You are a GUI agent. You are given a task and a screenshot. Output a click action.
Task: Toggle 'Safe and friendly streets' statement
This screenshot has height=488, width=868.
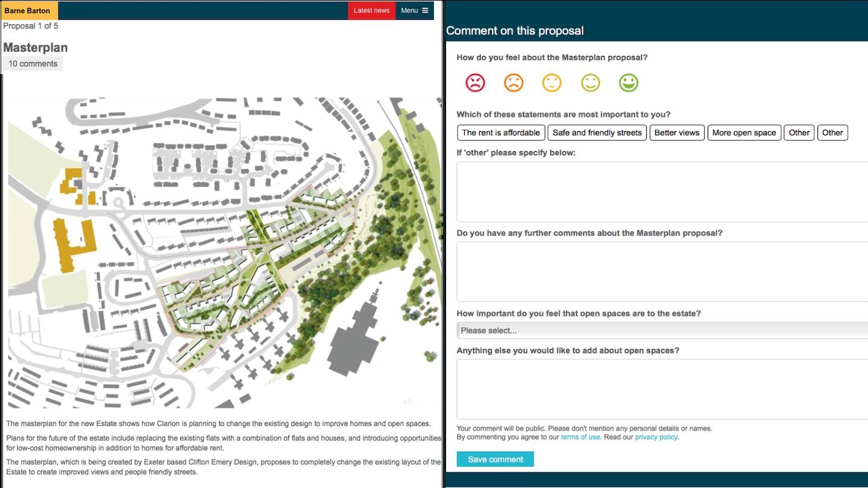pos(597,133)
